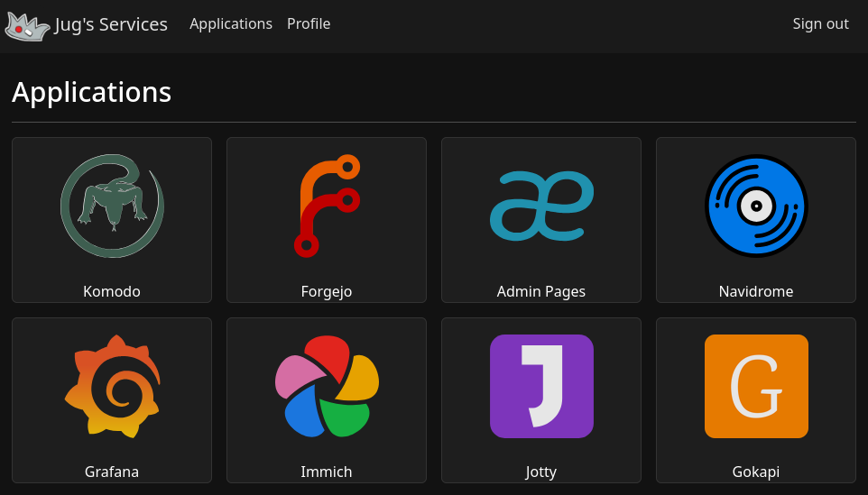This screenshot has width=868, height=495.
Task: Go to the Profile page
Action: click(x=309, y=23)
